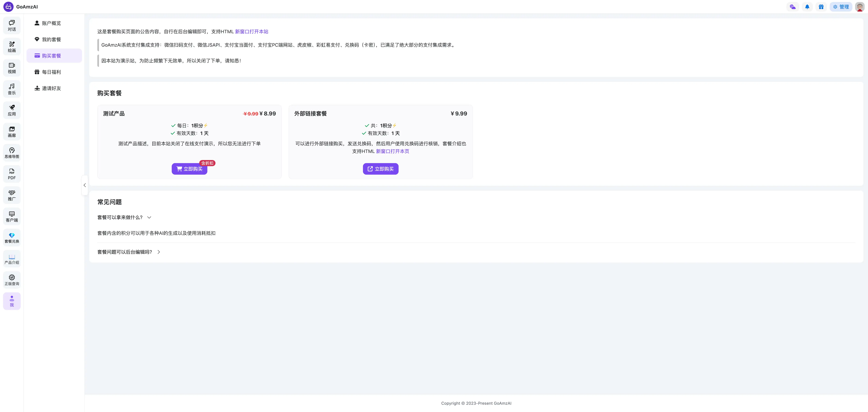Open the 套餐兑换 diamond icon
Viewport: 868px width, 412px height.
12,238
